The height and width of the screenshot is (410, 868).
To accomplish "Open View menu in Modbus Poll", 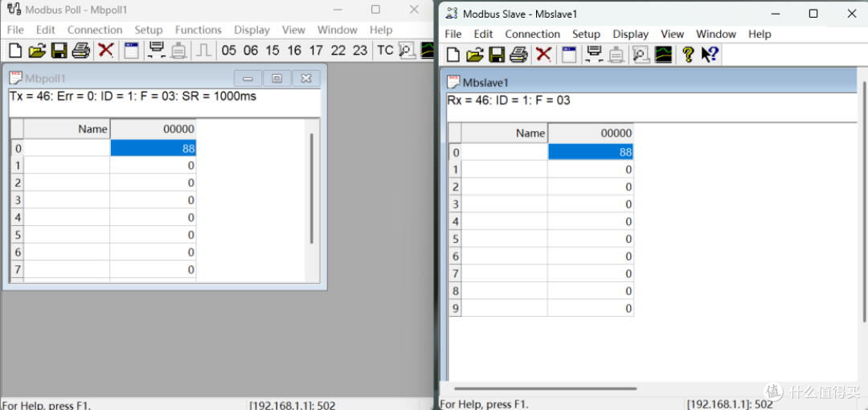I will tap(293, 30).
